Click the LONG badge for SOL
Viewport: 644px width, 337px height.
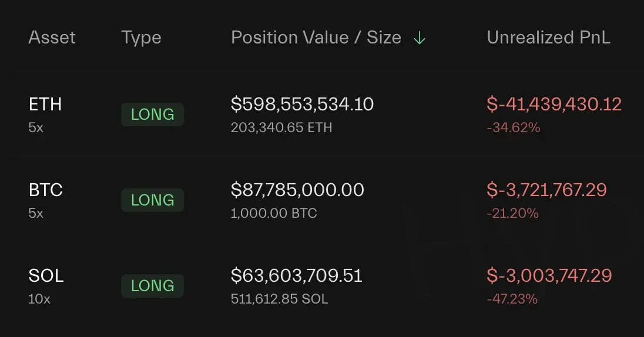152,286
